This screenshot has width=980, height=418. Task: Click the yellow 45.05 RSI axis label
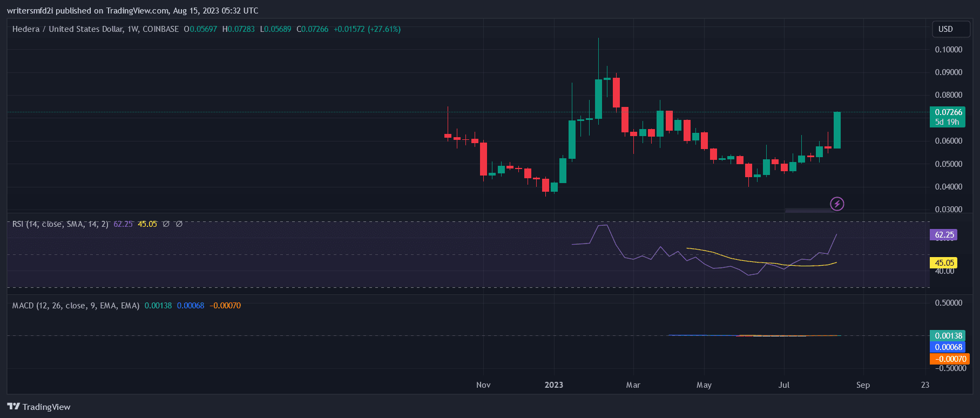944,263
